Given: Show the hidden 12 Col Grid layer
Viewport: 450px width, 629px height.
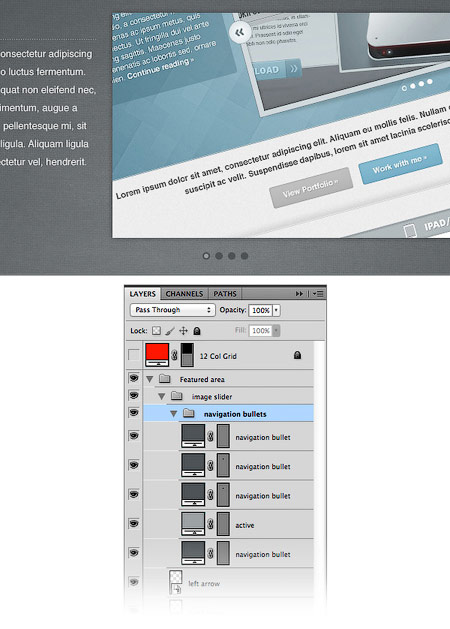Looking at the screenshot, I should click(x=134, y=355).
